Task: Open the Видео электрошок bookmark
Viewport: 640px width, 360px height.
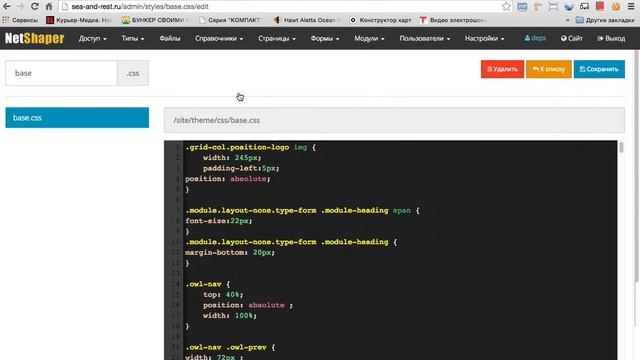Action: (x=453, y=20)
